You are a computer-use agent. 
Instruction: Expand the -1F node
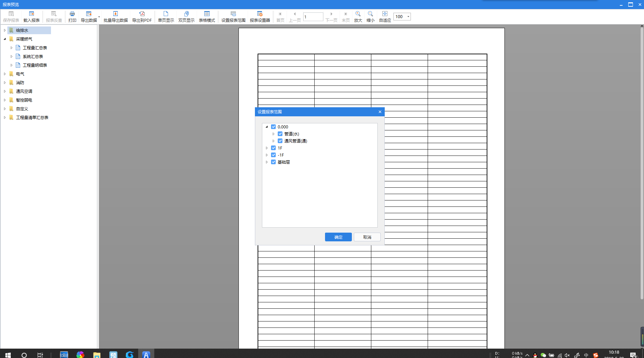pyautogui.click(x=267, y=155)
